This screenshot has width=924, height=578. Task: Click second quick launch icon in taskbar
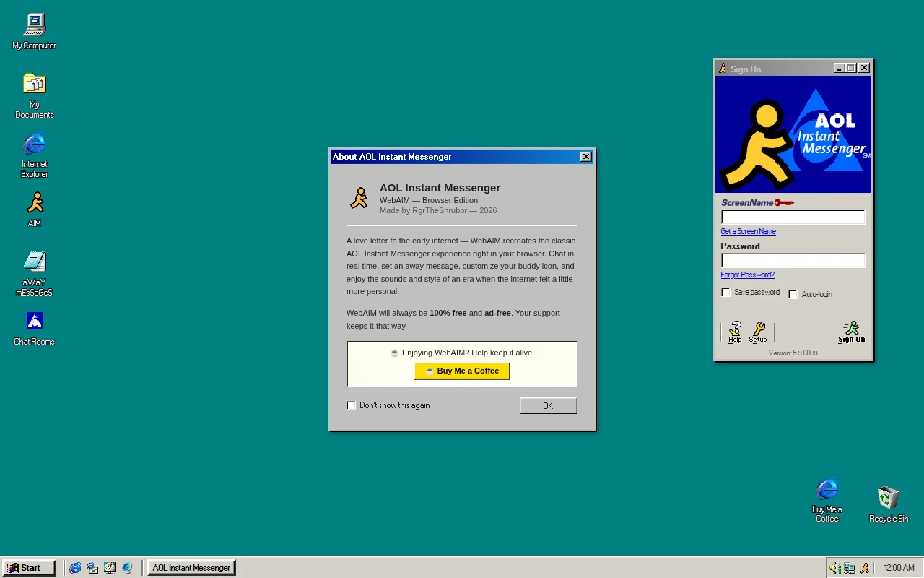[x=92, y=568]
